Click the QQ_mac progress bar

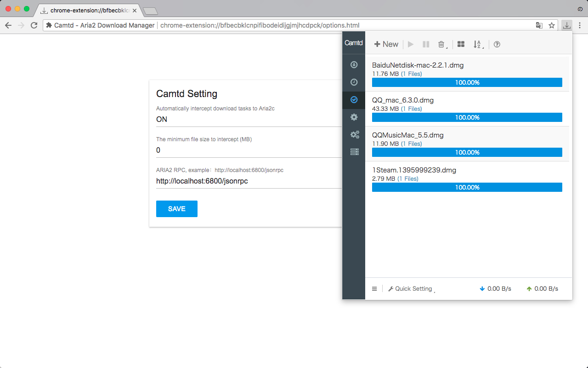467,117
